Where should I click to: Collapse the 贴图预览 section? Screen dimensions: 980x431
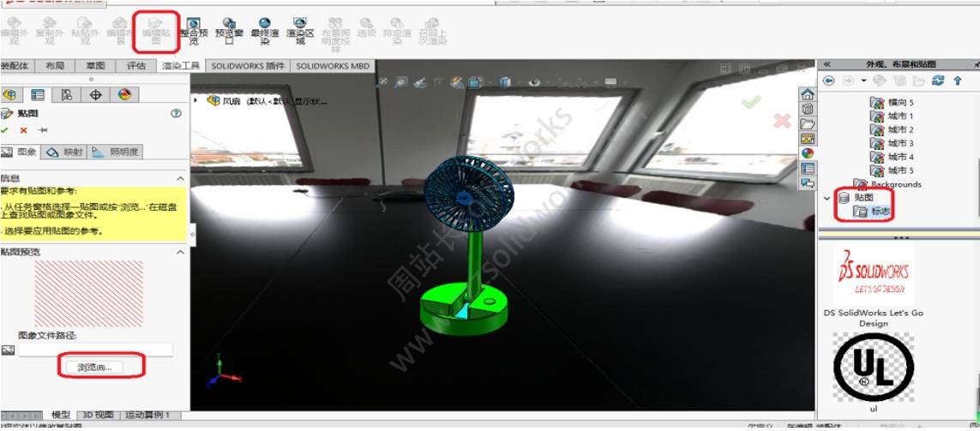(180, 252)
